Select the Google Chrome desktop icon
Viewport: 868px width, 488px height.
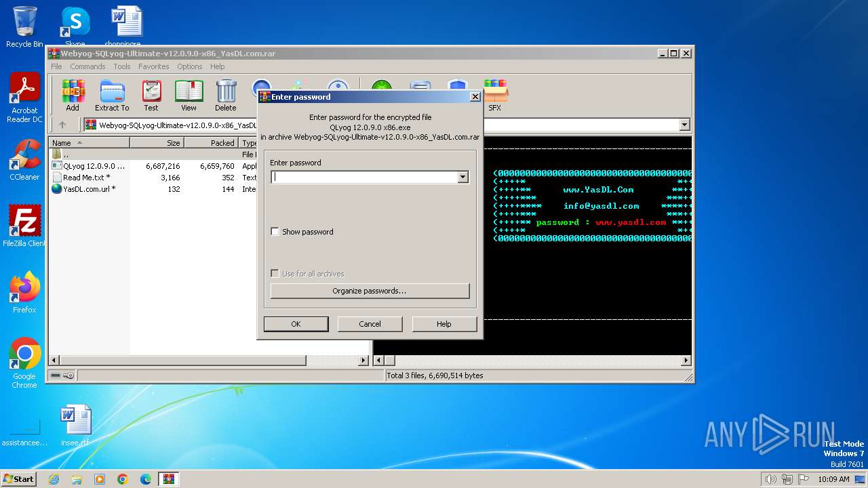(24, 363)
